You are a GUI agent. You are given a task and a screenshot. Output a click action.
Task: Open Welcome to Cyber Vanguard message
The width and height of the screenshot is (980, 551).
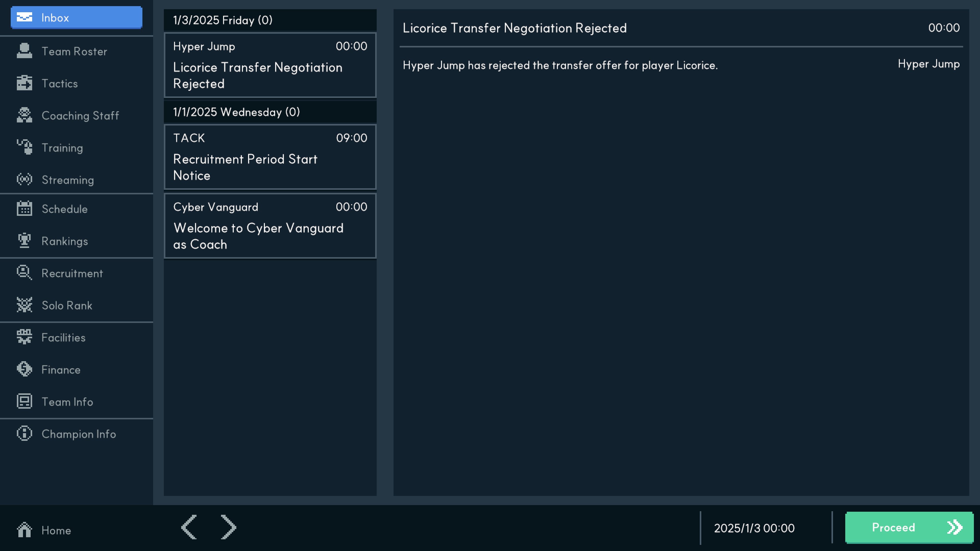(270, 226)
